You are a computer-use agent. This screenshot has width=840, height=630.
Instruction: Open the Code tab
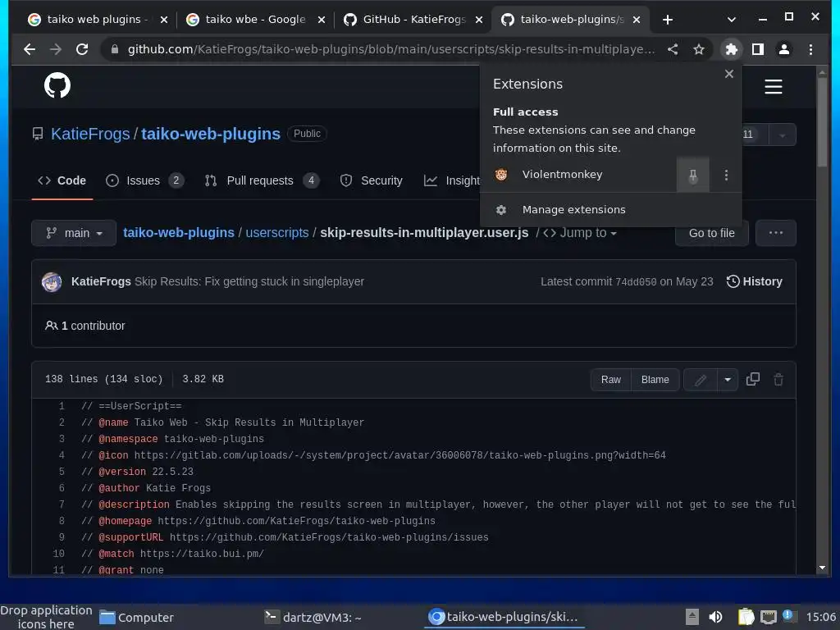coord(62,180)
